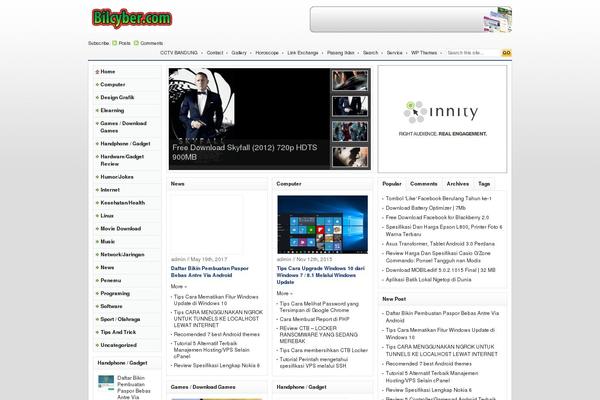Open Linux category
The width and height of the screenshot is (600, 400).
tap(107, 216)
